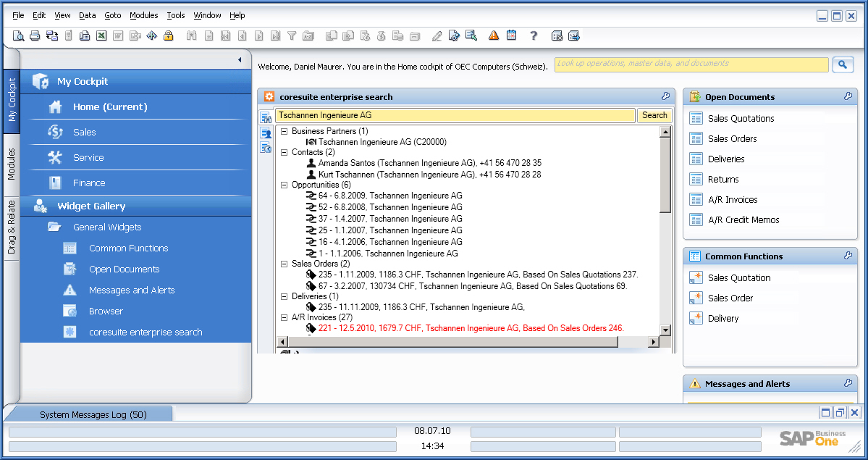Image resolution: width=868 pixels, height=460 pixels.
Task: Collapse the left cockpit sidebar arrow
Action: pos(240,60)
